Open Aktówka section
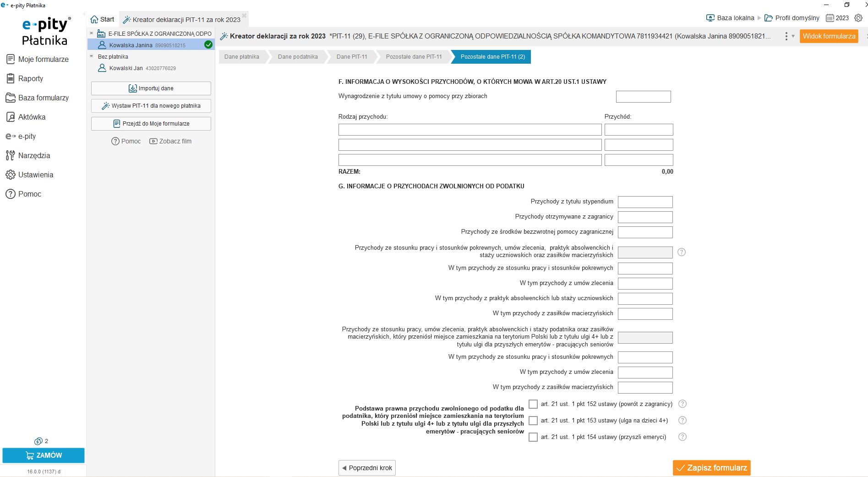The image size is (868, 477). tap(26, 117)
